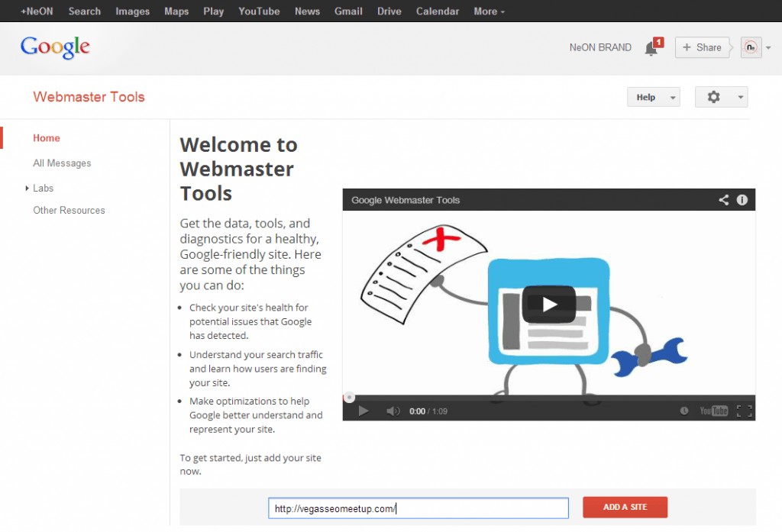Click the video info icon
This screenshot has width=782, height=532.
(742, 200)
